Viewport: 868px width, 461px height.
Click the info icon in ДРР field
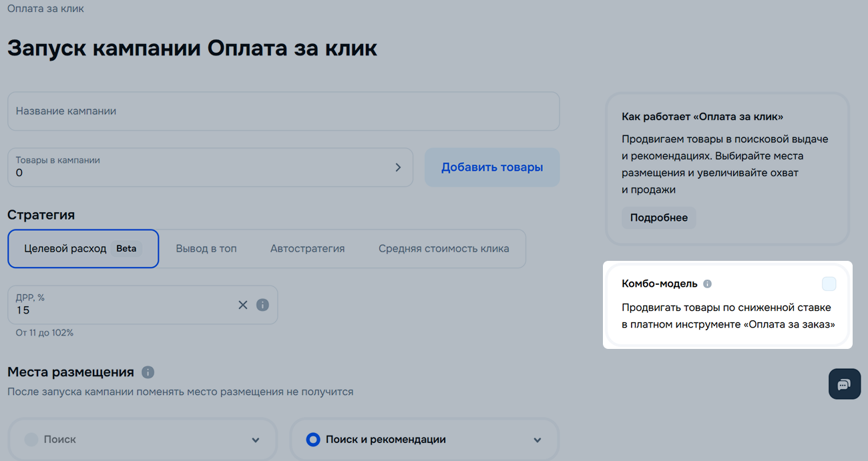pos(262,305)
